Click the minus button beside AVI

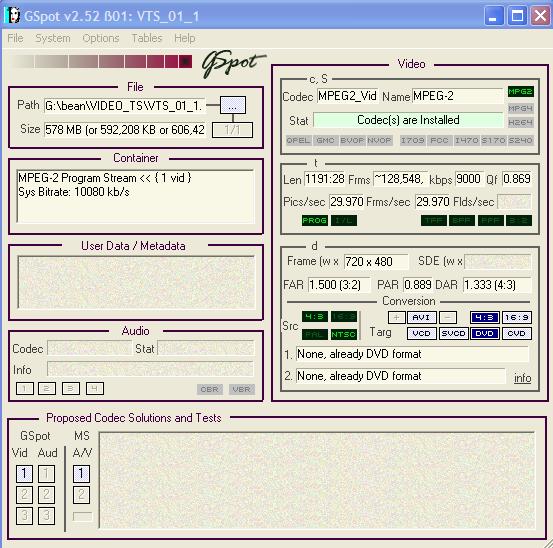point(448,317)
